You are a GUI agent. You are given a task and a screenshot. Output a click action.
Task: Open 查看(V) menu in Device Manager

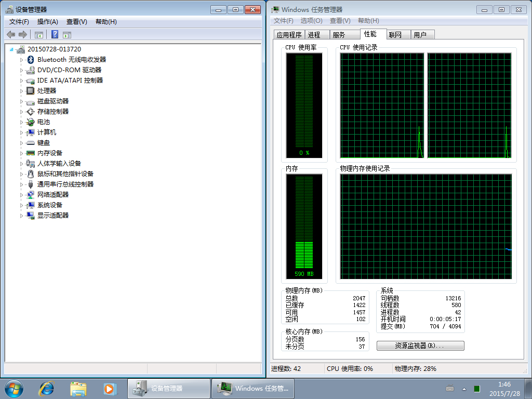point(77,22)
